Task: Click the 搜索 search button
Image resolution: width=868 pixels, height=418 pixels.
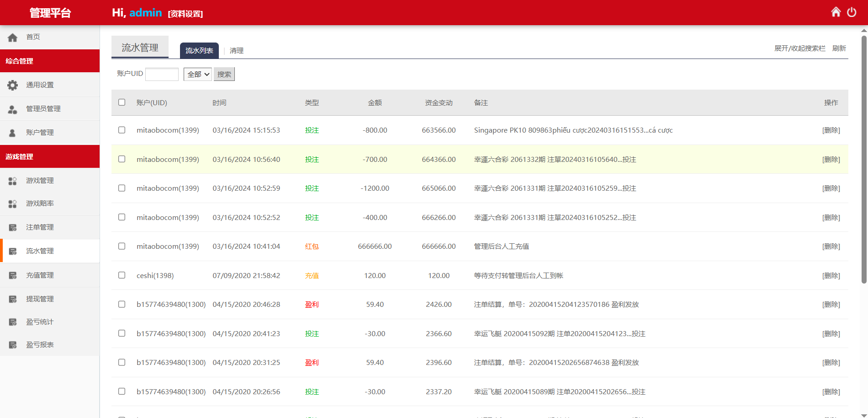Action: [224, 74]
